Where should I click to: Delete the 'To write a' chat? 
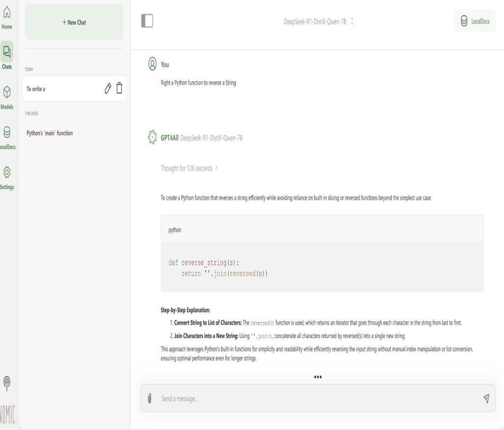click(x=120, y=88)
